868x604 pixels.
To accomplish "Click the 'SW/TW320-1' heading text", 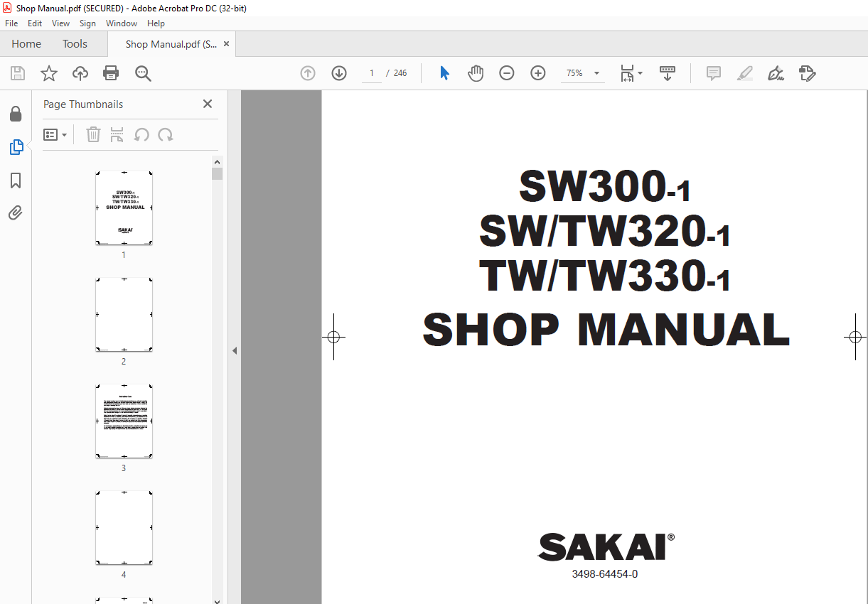I will point(605,232).
